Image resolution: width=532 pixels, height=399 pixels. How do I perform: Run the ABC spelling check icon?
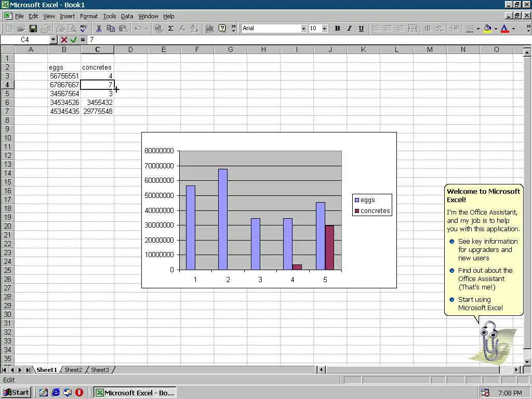(84, 29)
